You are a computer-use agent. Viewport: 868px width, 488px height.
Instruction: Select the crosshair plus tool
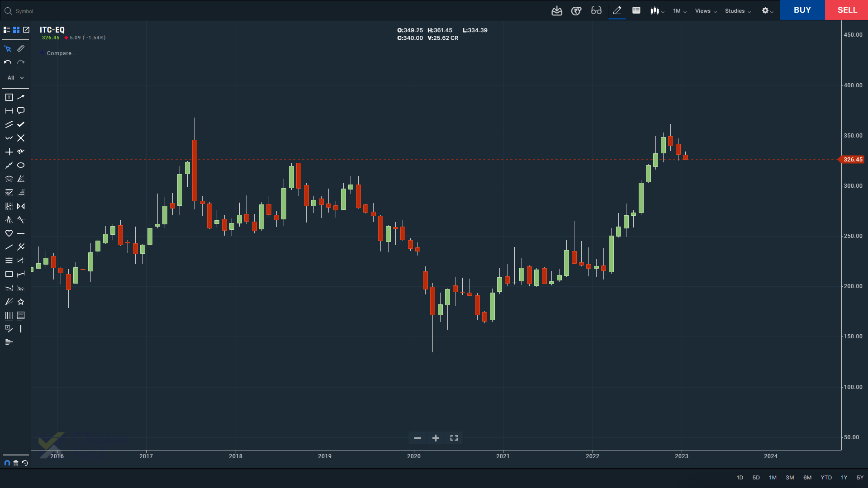pos(9,152)
